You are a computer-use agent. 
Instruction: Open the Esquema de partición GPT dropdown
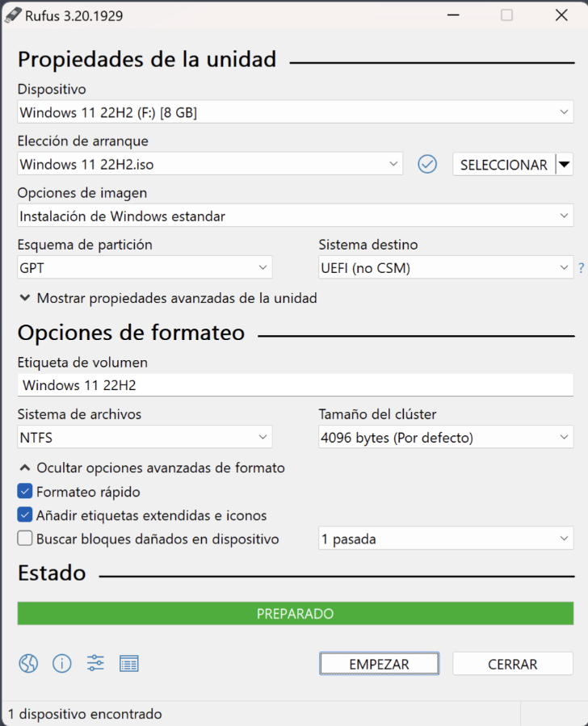145,267
